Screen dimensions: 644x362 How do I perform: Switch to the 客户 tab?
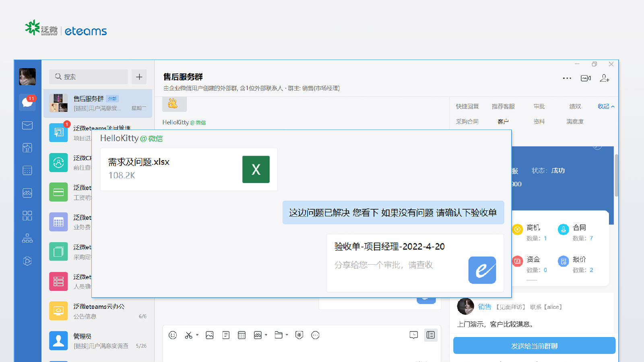[x=503, y=121]
